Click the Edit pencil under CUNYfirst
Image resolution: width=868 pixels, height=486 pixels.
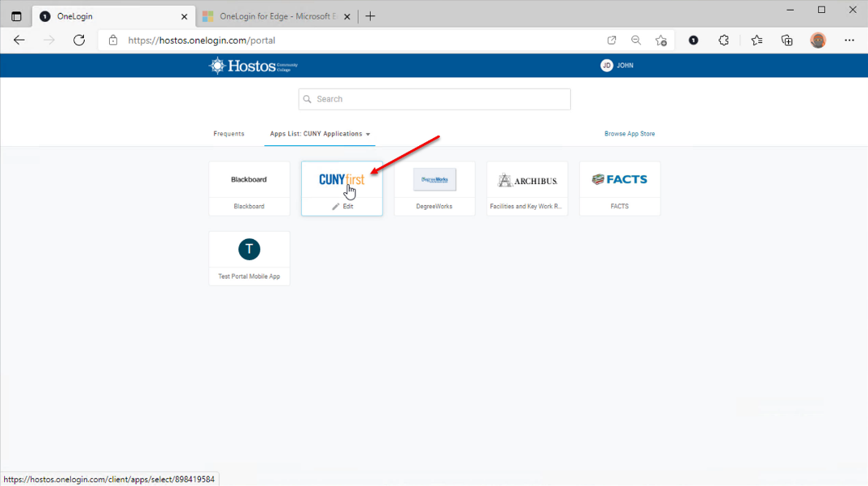tap(342, 207)
